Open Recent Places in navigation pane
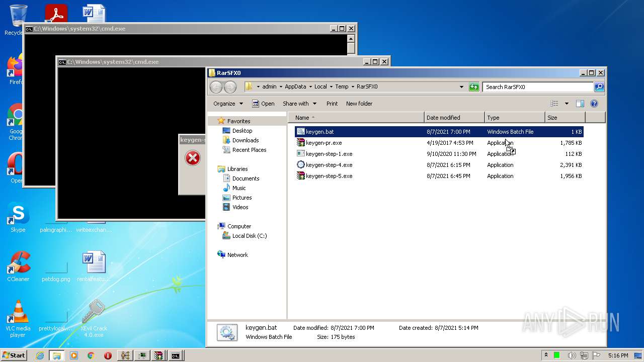Image resolution: width=644 pixels, height=362 pixels. coord(249,150)
